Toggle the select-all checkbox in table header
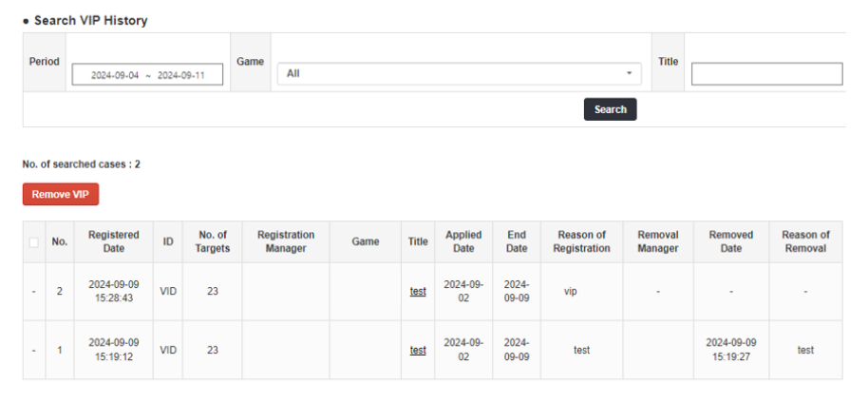 34,242
